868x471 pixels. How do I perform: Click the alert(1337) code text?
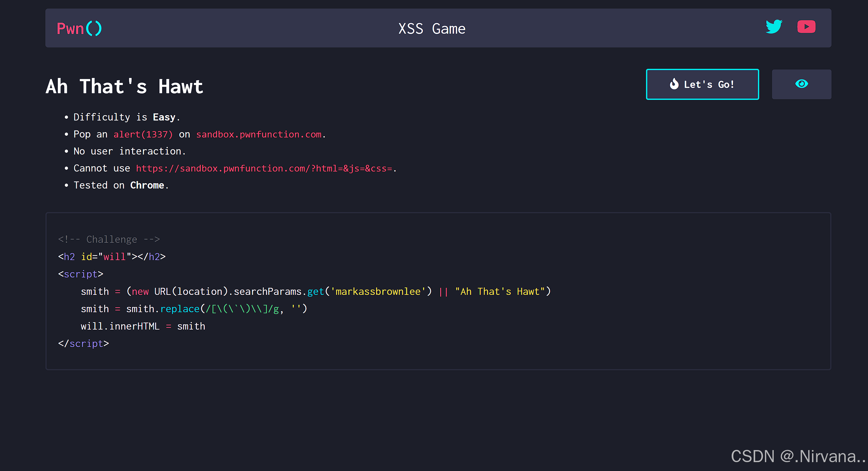pyautogui.click(x=143, y=134)
